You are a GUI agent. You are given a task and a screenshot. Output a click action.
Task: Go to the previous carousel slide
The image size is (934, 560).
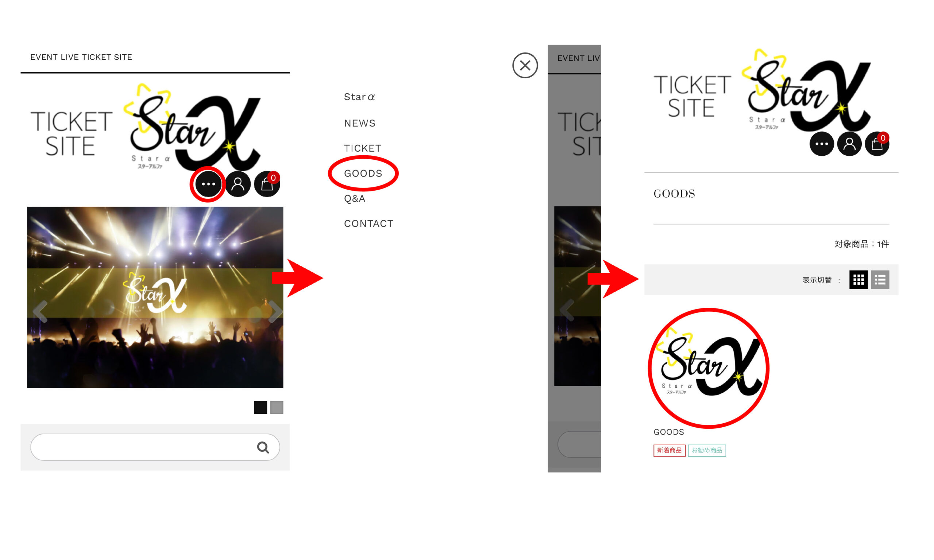click(x=40, y=311)
